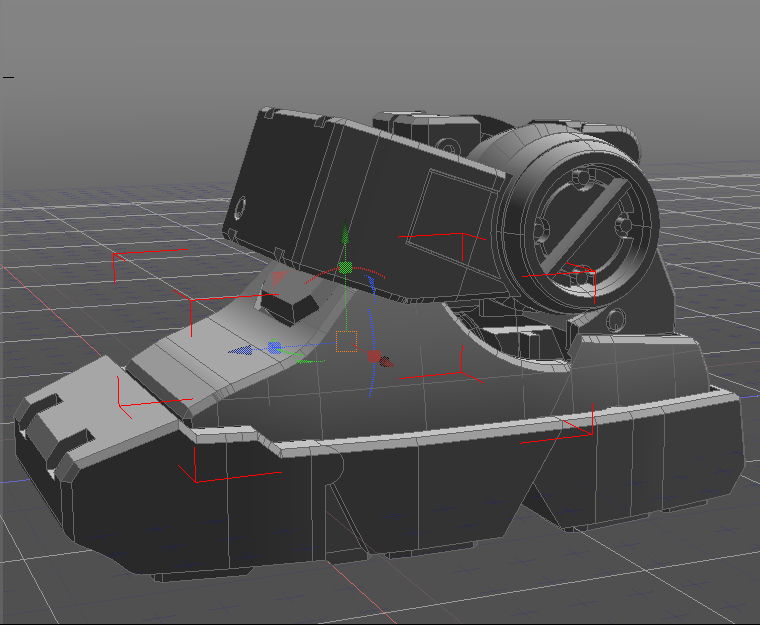Click the small raised block on ramp
Screen dimensions: 760x625
[x=290, y=303]
